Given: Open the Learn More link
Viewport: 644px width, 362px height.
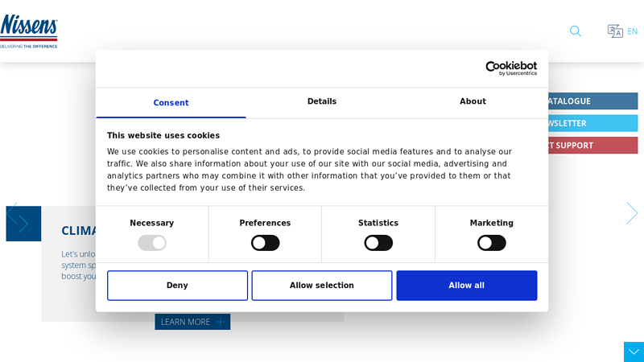Looking at the screenshot, I should (x=185, y=322).
